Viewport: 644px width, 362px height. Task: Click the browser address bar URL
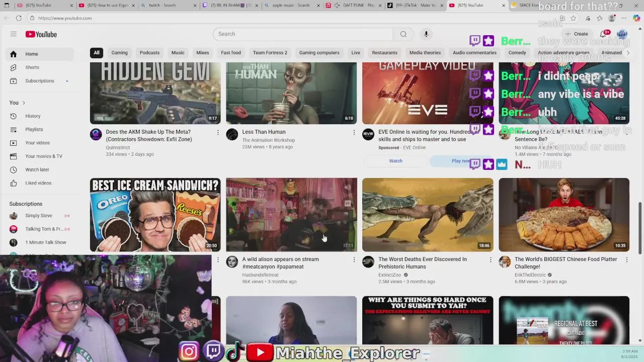[x=65, y=18]
